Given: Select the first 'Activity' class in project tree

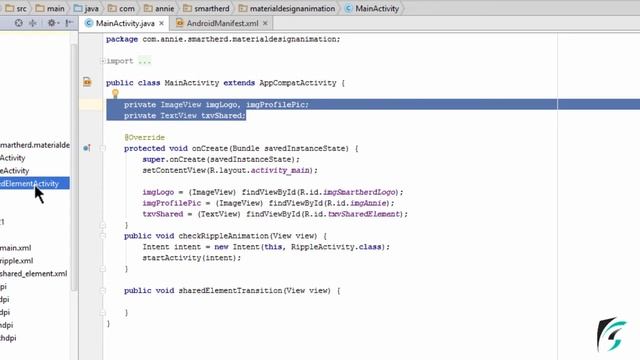Looking at the screenshot, I should (x=13, y=158).
